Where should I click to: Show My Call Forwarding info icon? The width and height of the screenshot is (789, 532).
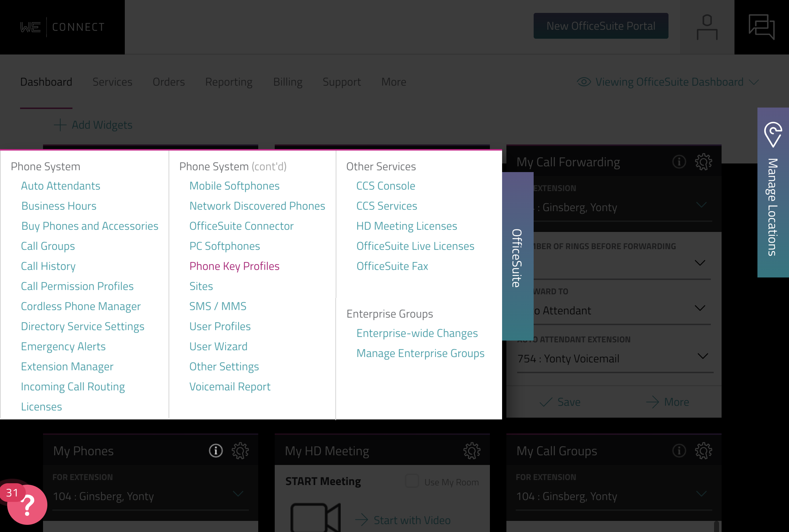679,162
